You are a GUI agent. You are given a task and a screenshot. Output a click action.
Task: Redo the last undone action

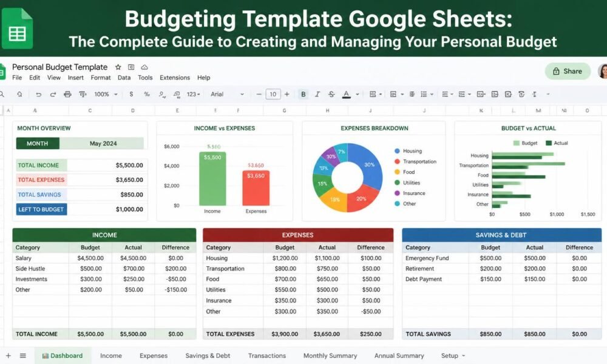point(53,94)
